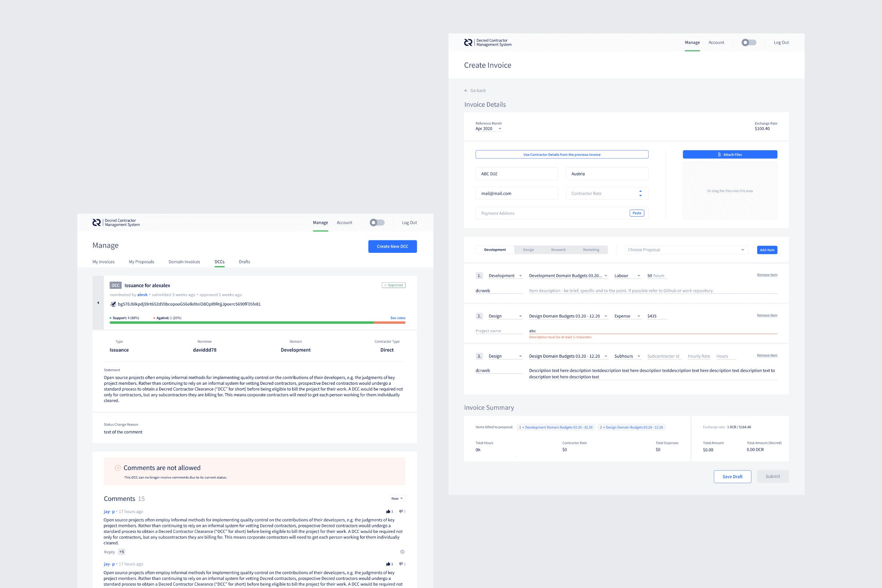Select the Design domain segment option
This screenshot has width=882, height=588.
tap(528, 250)
